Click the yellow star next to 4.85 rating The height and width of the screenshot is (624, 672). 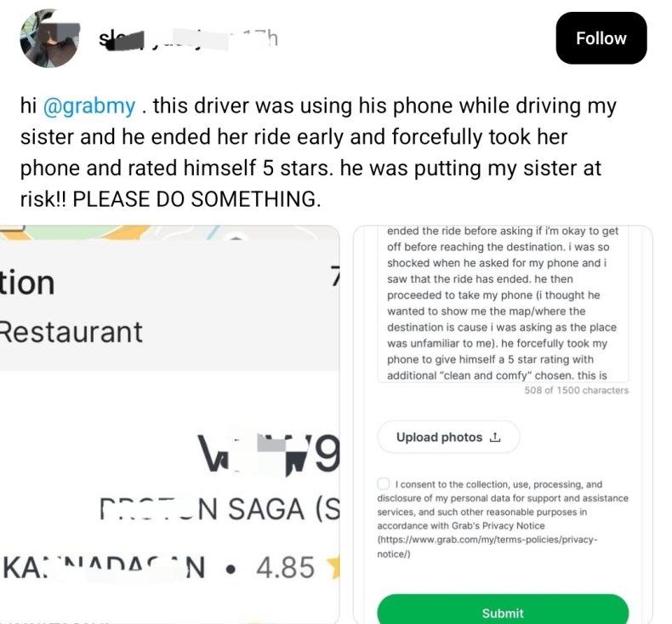pyautogui.click(x=333, y=567)
